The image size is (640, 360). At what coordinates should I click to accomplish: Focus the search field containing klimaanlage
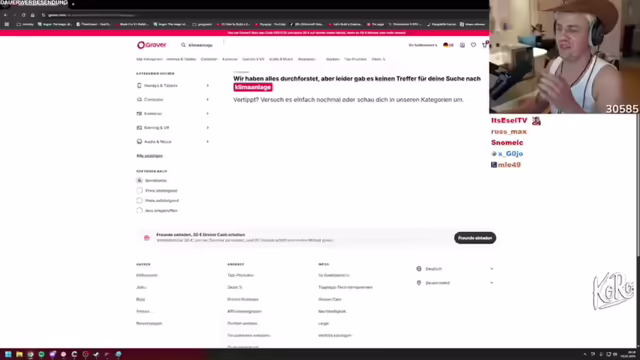tap(201, 45)
